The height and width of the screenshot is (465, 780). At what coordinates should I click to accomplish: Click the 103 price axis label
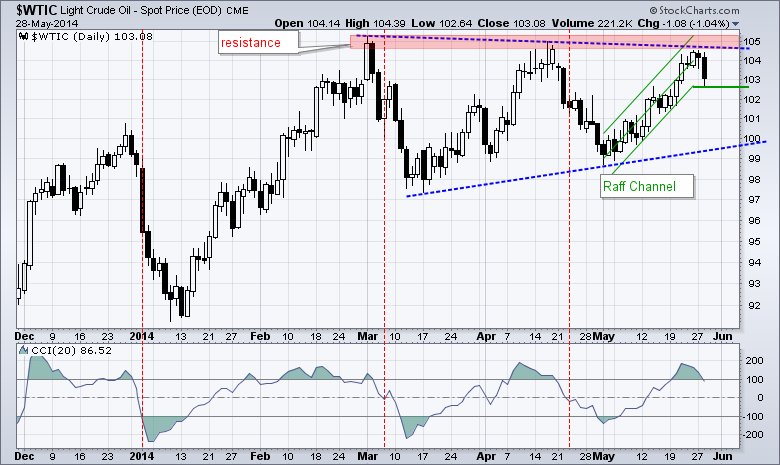pos(753,80)
